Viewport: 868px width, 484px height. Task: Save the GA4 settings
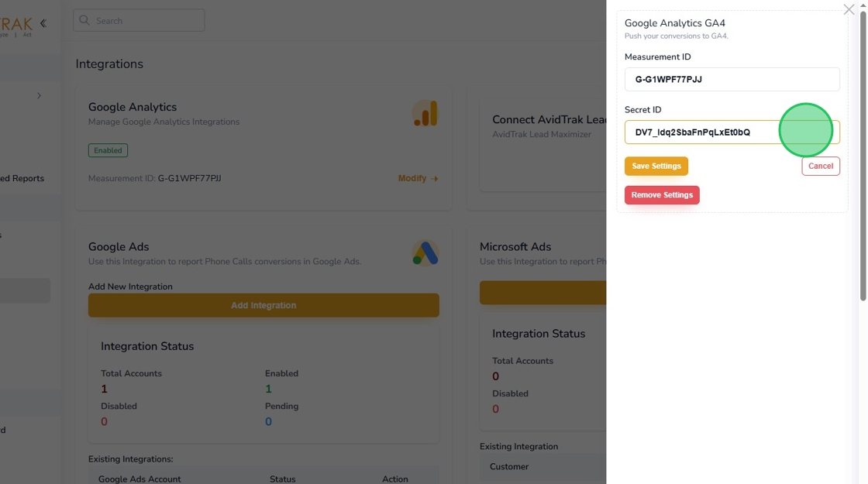(656, 166)
